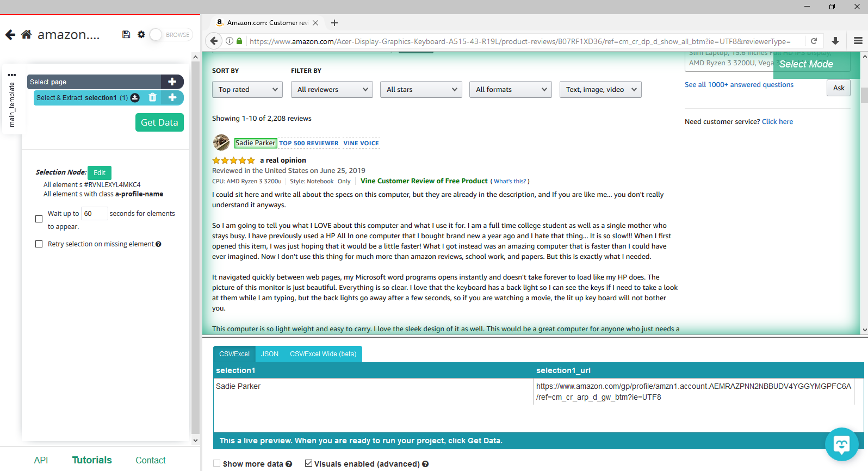Enable Show more data checkbox
This screenshot has height=471, width=868.
point(217,463)
